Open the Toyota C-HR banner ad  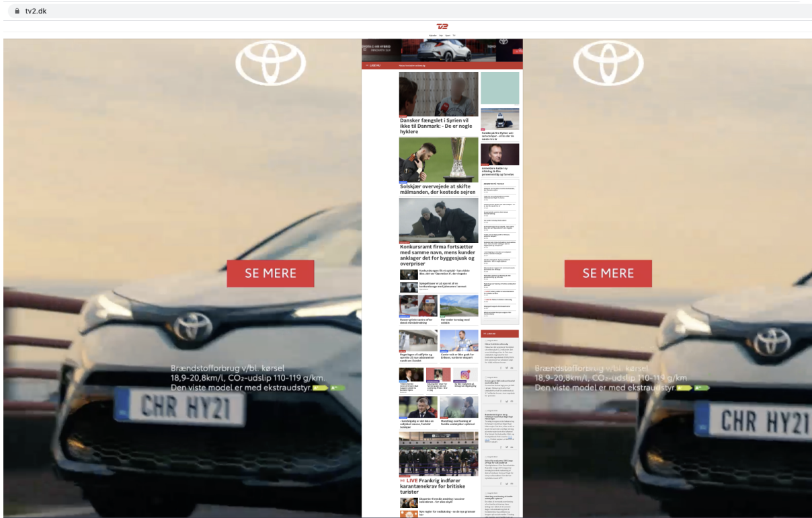pyautogui.click(x=442, y=50)
